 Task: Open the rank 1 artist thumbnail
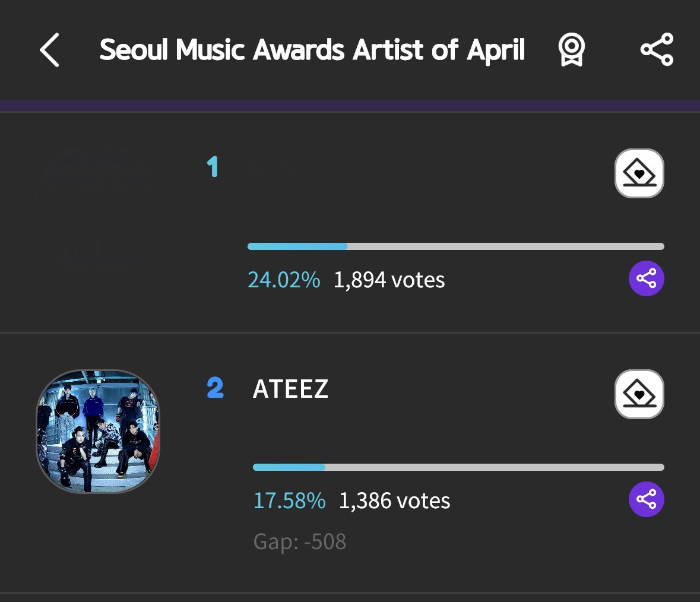pyautogui.click(x=98, y=211)
